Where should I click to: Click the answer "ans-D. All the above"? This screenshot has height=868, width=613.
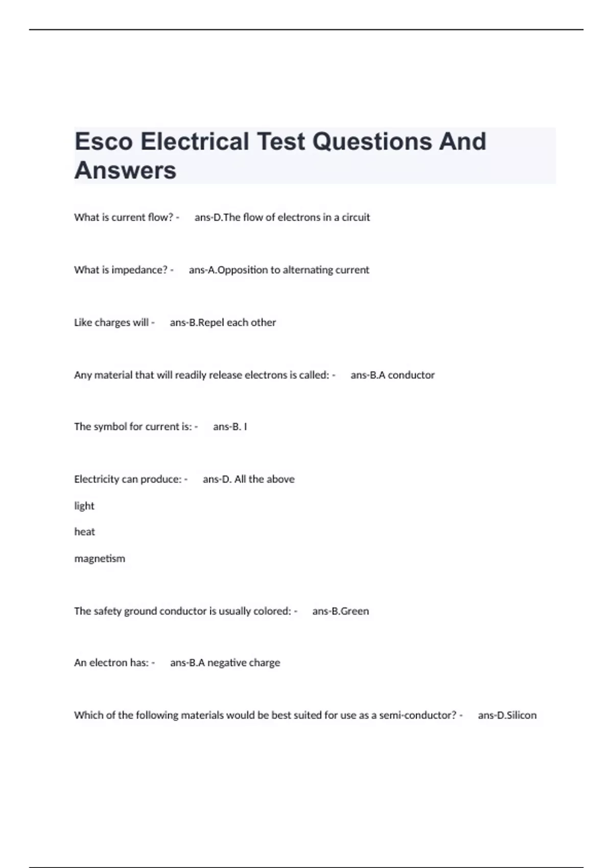249,479
